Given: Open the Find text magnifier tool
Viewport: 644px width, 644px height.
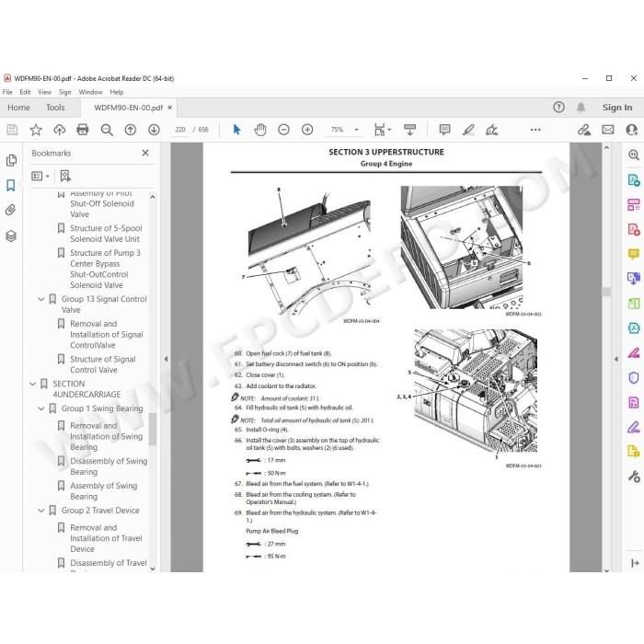Looking at the screenshot, I should (107, 130).
